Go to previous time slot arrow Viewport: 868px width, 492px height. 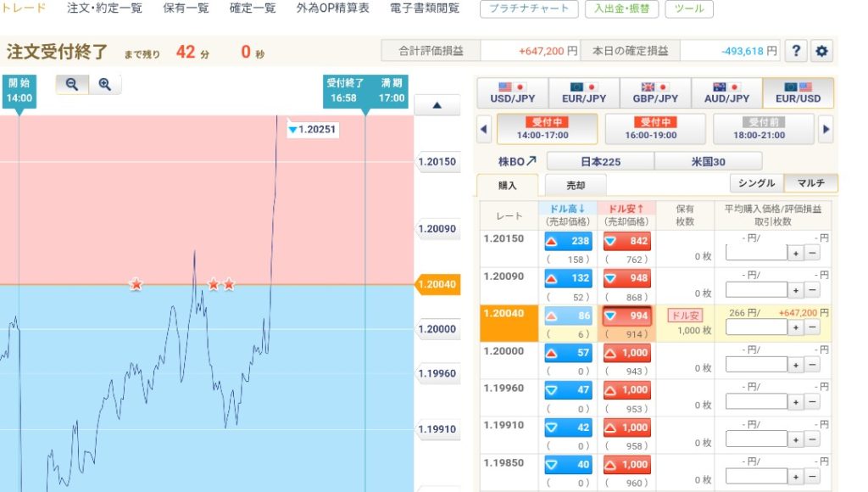(x=483, y=129)
